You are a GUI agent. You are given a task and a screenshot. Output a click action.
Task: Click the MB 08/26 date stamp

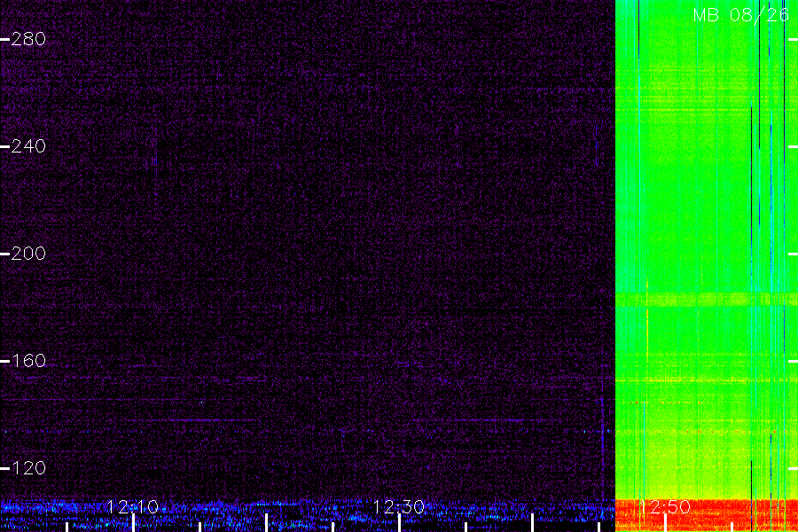[x=741, y=15]
